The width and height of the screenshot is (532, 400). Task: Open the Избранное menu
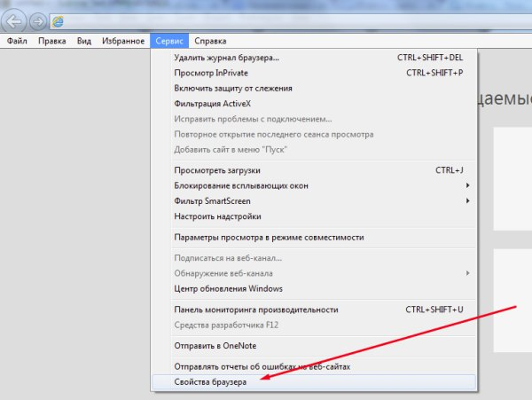[122, 41]
